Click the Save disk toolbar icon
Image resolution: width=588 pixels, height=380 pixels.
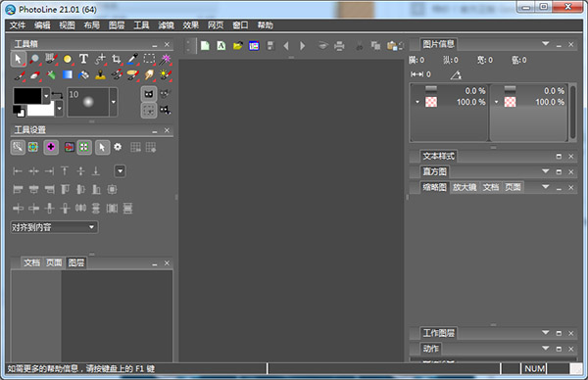[270, 46]
